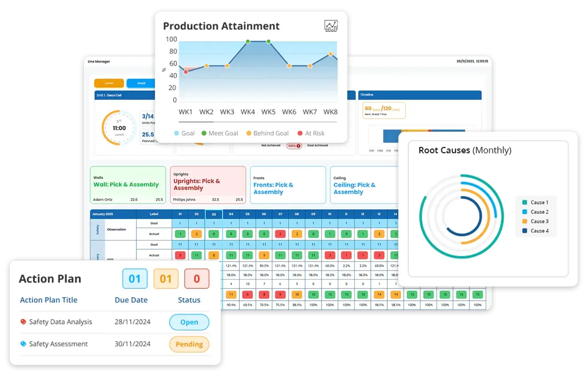
Task: Click the Open status button for Safety Data Analysis
Action: (189, 322)
